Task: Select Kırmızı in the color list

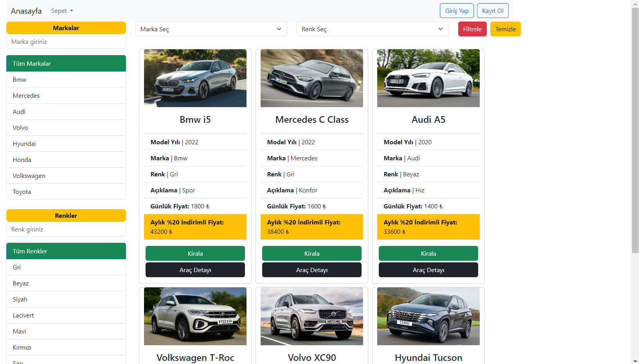Action: tap(66, 347)
